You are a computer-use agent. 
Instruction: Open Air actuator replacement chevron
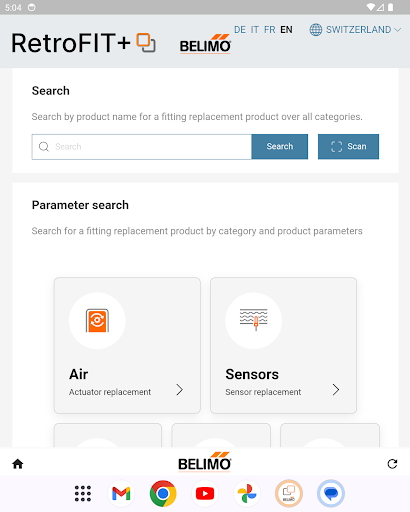(x=180, y=389)
